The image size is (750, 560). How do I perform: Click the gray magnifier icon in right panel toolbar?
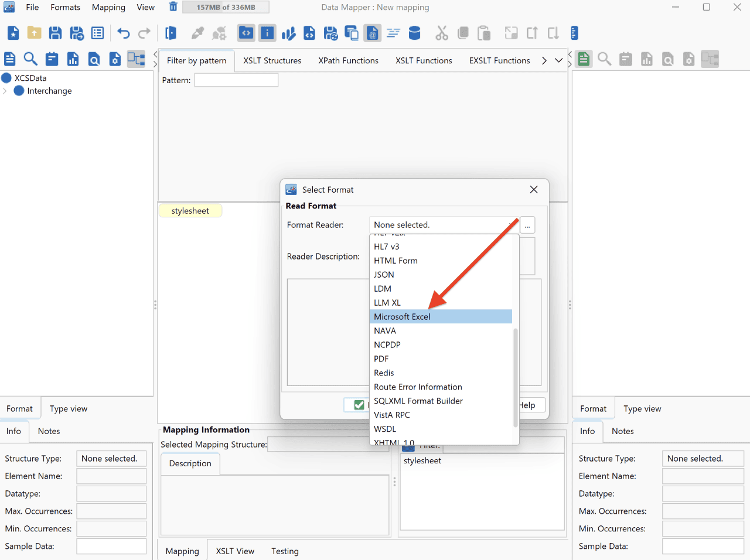click(x=605, y=59)
